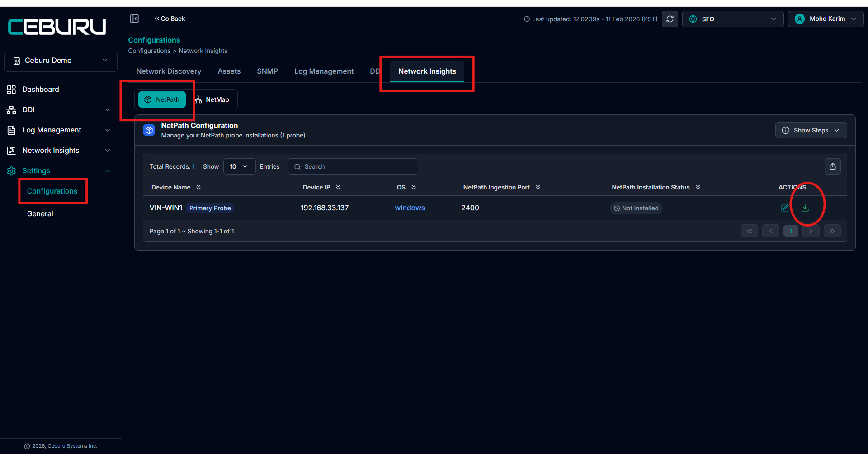Switch to the Assets tab
868x454 pixels.
(229, 71)
